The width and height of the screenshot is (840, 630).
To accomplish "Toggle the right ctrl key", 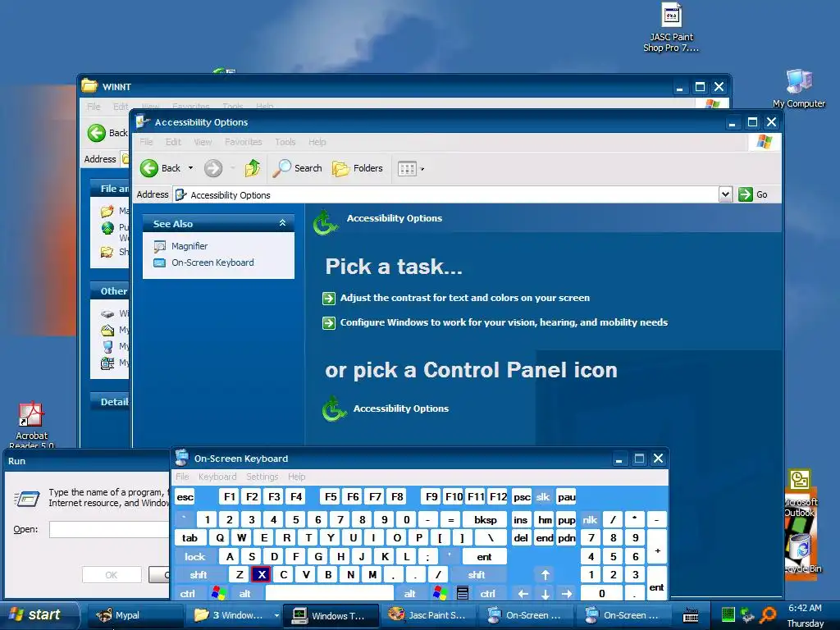I will 487,594.
